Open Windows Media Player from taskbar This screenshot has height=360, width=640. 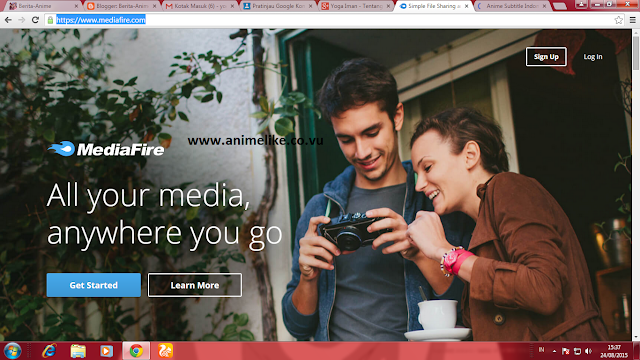pos(107,351)
